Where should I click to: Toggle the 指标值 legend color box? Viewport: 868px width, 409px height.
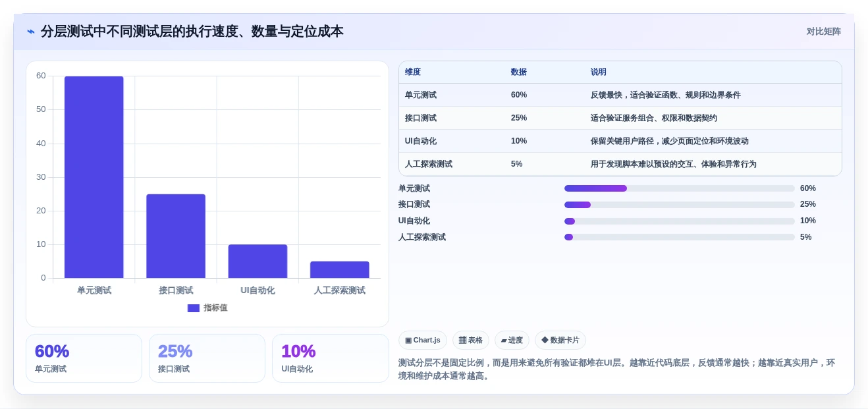[193, 308]
